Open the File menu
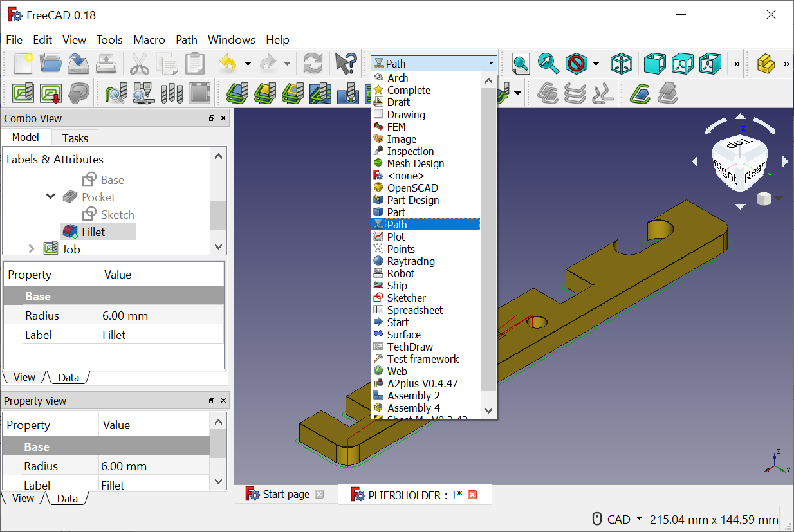 [x=14, y=39]
